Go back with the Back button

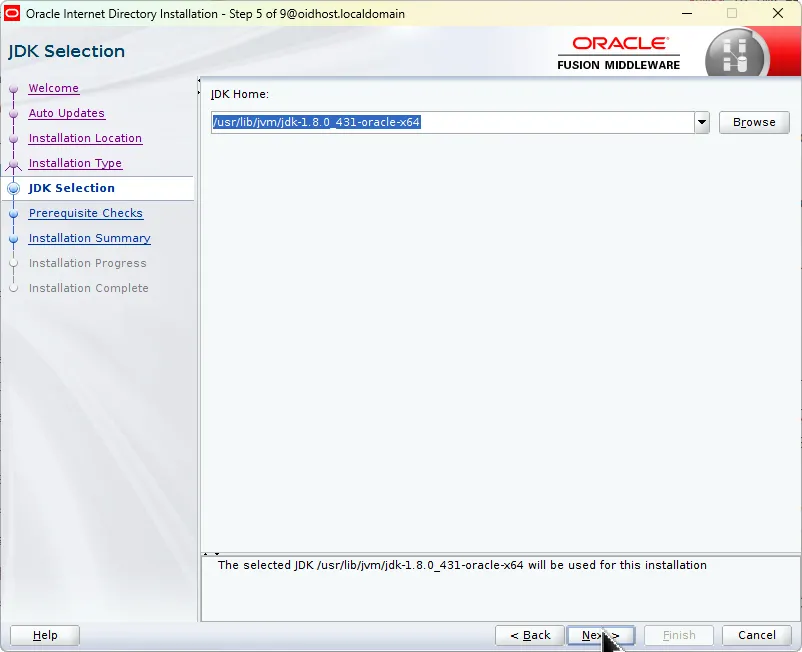pos(530,635)
